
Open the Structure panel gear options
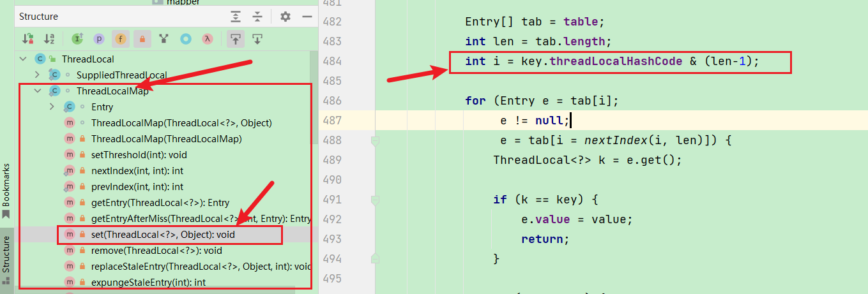(286, 17)
